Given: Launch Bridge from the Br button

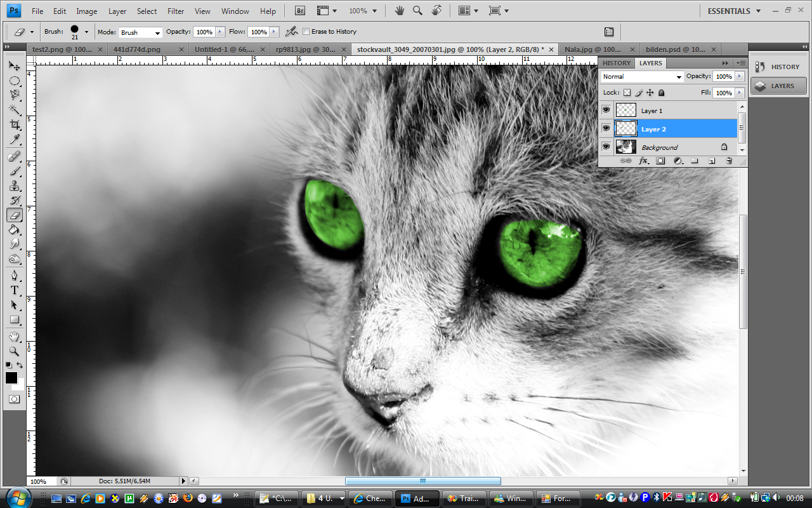Looking at the screenshot, I should click(301, 11).
